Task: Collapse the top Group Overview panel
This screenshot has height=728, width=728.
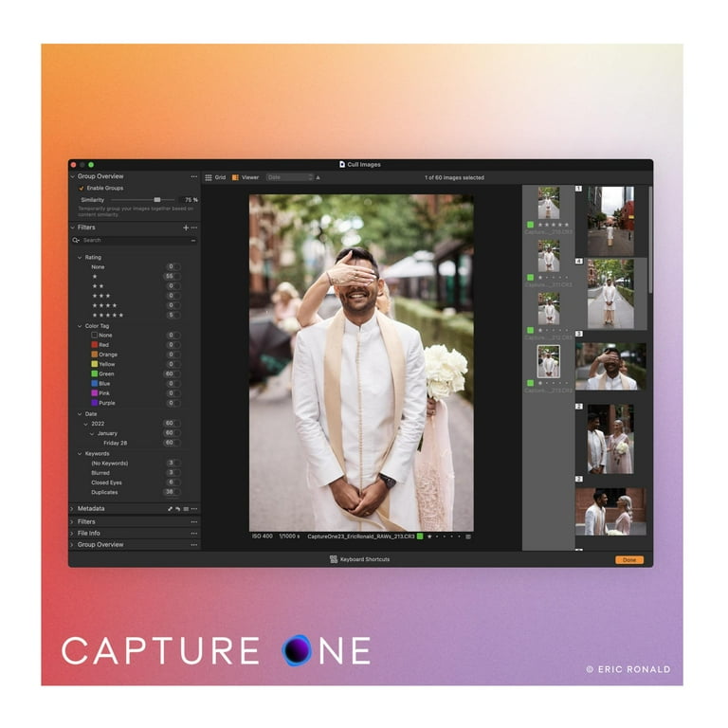Action: 72,176
